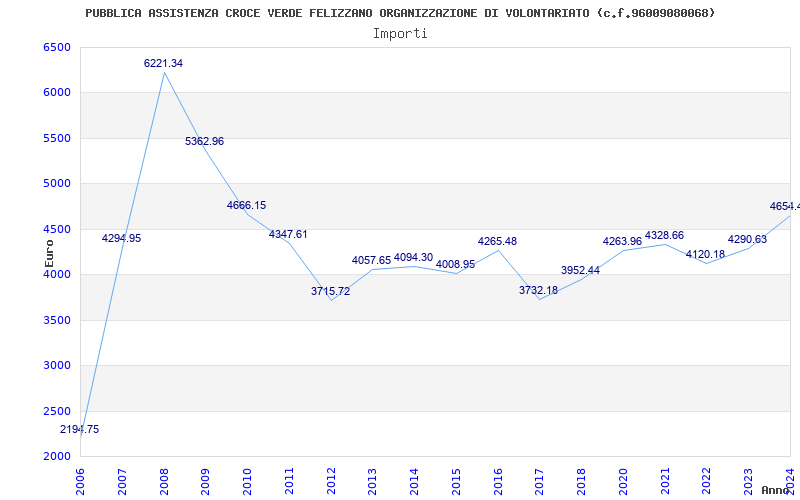Click the Euro y-axis title

tap(49, 253)
